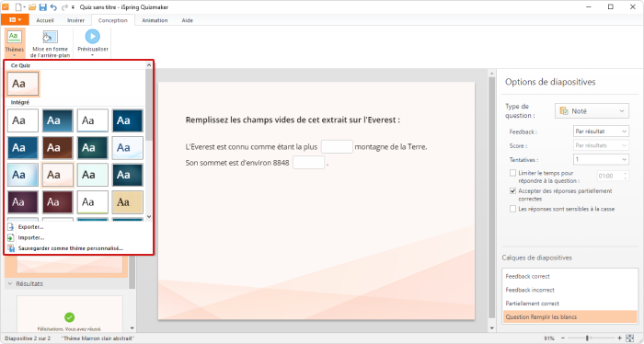Viewport: 644px width, 344px height.
Task: Click 'Thème Marron clair abstrait' in status bar
Action: (x=98, y=338)
